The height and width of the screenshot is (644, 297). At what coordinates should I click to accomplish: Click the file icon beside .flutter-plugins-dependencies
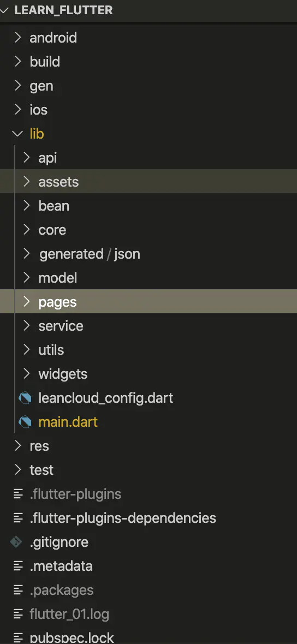coord(17,518)
